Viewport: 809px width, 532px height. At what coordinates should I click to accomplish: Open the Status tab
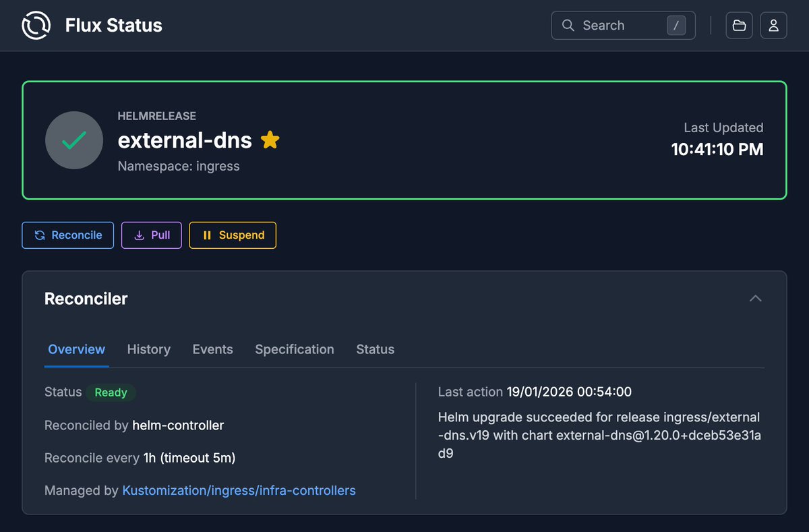[x=376, y=349]
